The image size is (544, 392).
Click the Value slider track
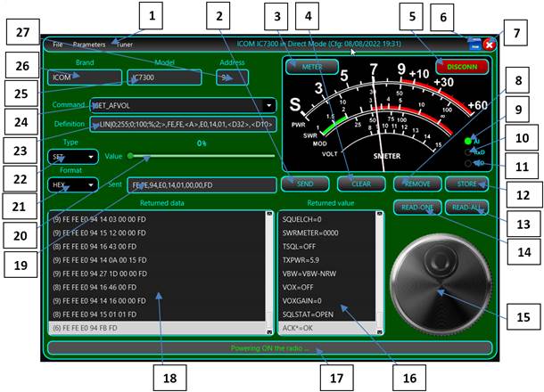(201, 156)
